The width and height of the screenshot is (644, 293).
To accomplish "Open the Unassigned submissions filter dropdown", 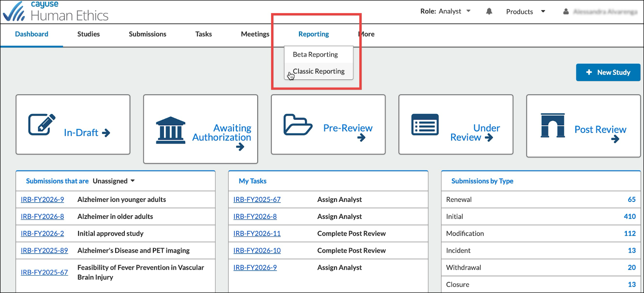I will (114, 181).
